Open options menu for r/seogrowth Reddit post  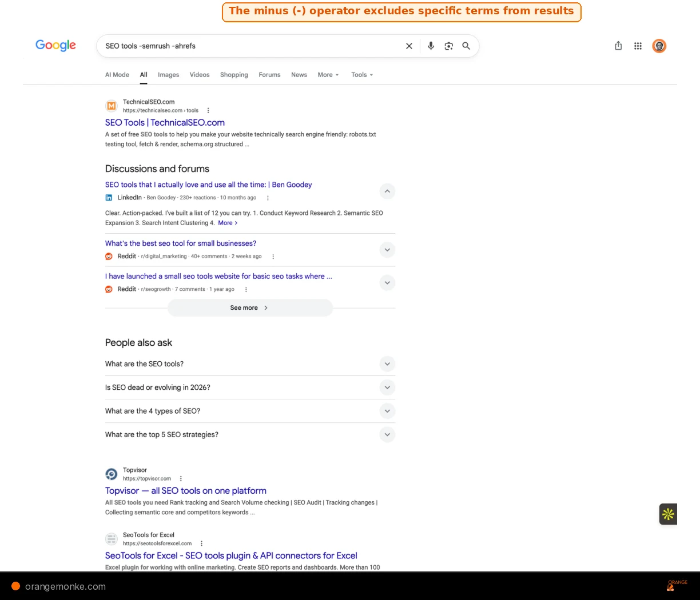coord(246,289)
